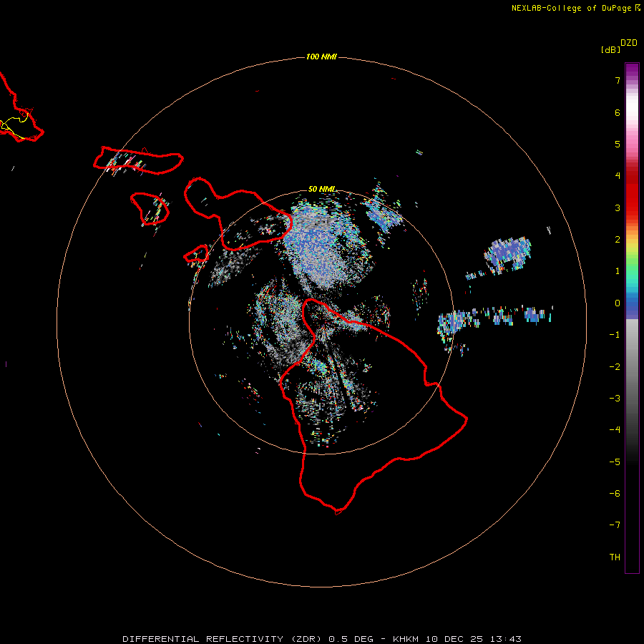Click the KHKM station identifier in the caption
Viewport: 644px width, 644px height.
[406, 639]
